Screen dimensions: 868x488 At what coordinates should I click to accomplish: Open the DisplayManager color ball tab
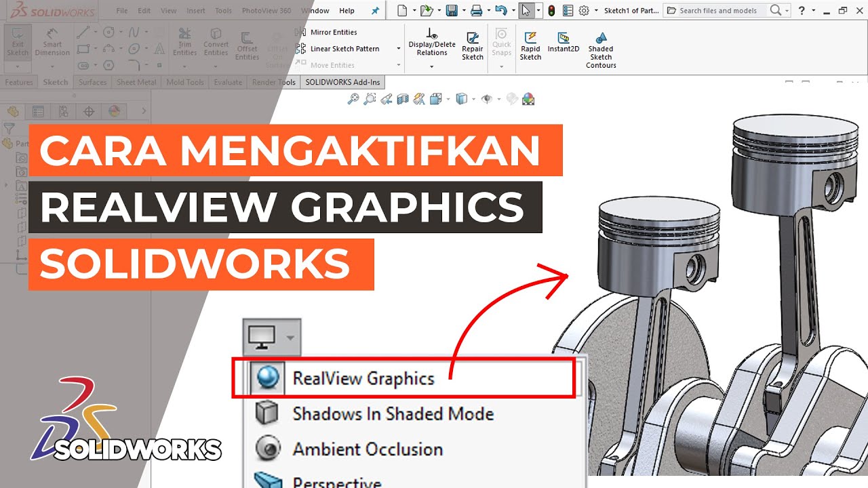tap(114, 111)
